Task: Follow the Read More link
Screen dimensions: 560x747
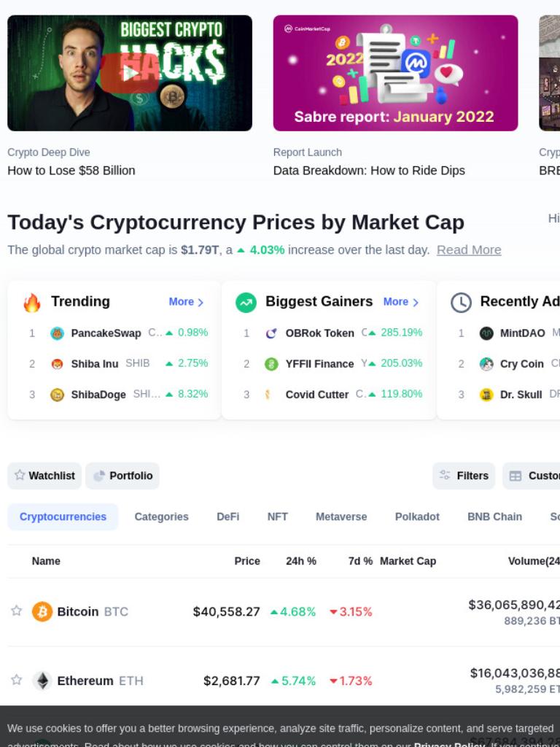Action: point(469,249)
